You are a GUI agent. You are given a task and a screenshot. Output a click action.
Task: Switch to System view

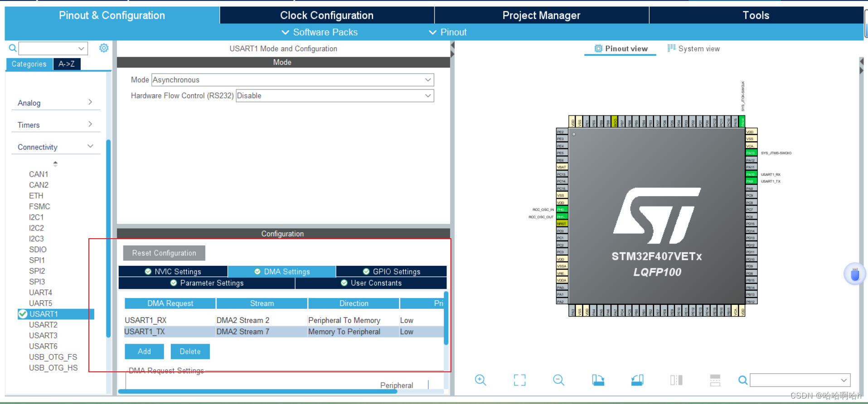click(x=693, y=48)
